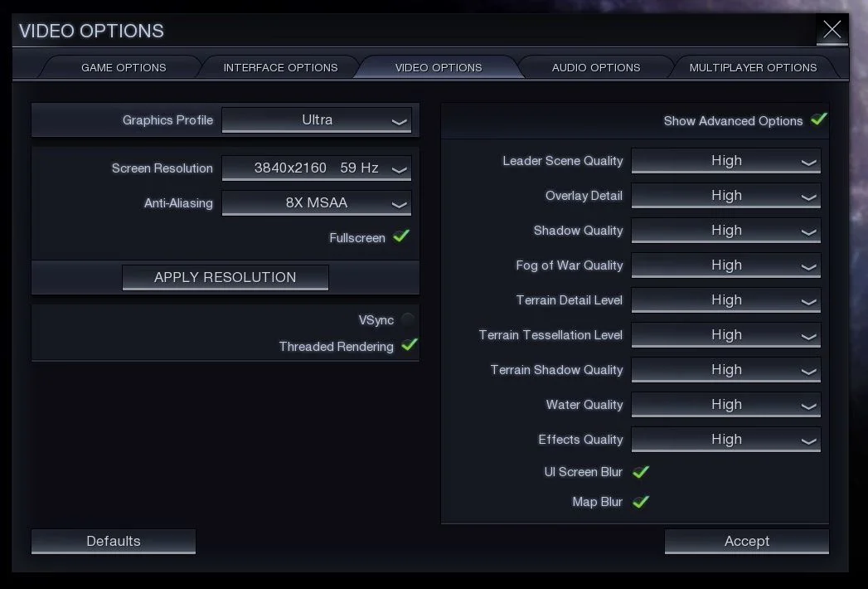Disable the Map Blur checkbox
Image resolution: width=868 pixels, height=589 pixels.
point(641,501)
